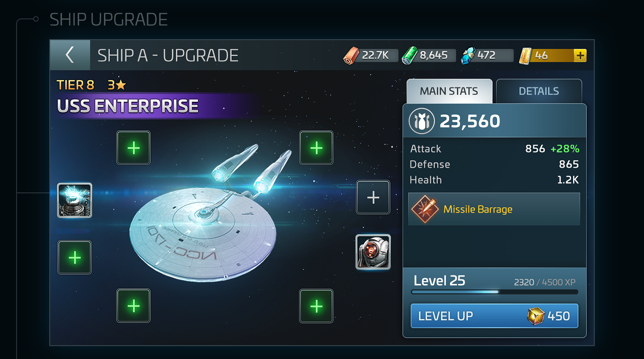The width and height of the screenshot is (644, 359).
Task: Click the Level Up button
Action: 494,316
